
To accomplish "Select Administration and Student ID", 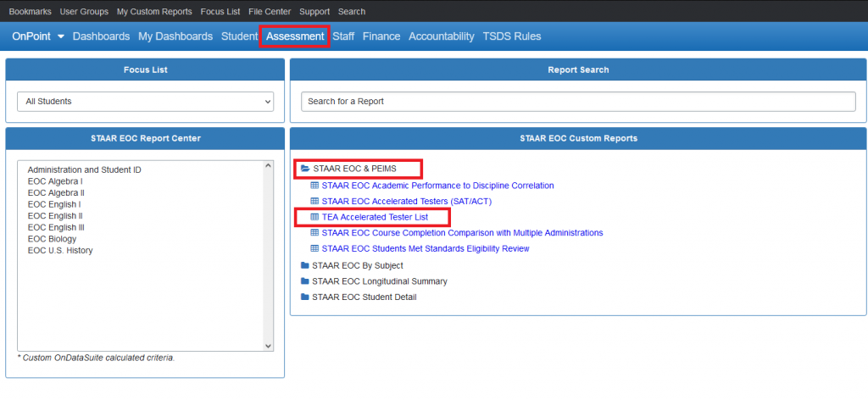I will click(84, 169).
